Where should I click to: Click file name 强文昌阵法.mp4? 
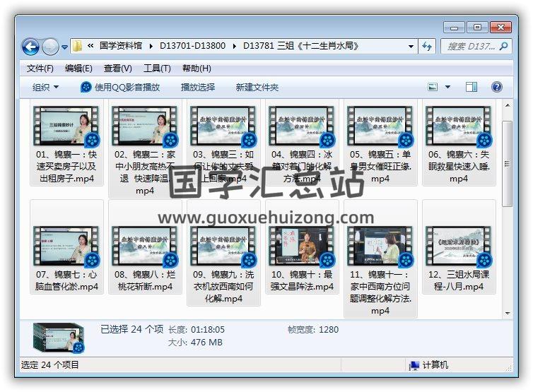302,286
